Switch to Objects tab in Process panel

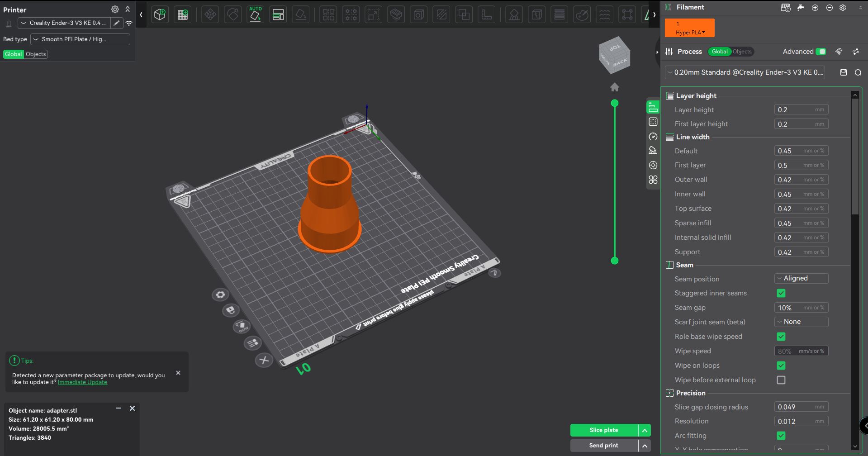(742, 52)
